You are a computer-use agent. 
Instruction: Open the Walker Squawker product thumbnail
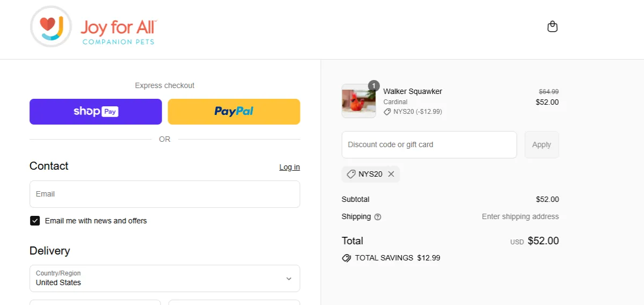point(359,101)
